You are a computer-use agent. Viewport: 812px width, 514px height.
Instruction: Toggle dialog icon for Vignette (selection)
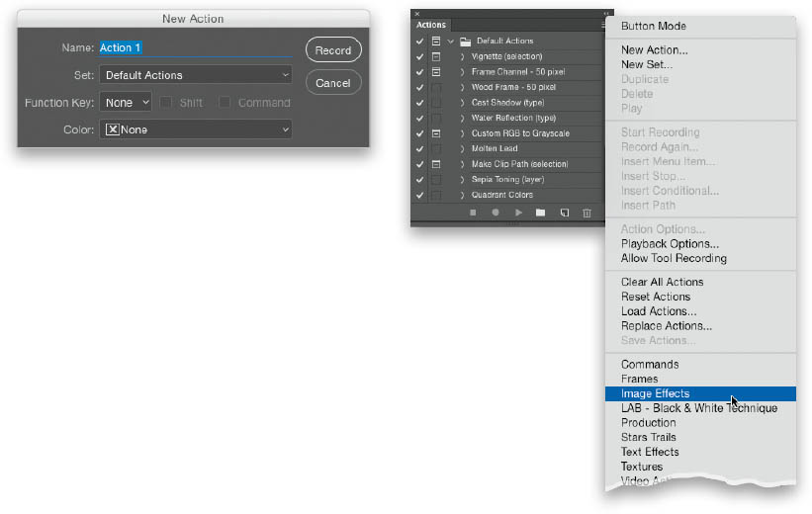435,56
